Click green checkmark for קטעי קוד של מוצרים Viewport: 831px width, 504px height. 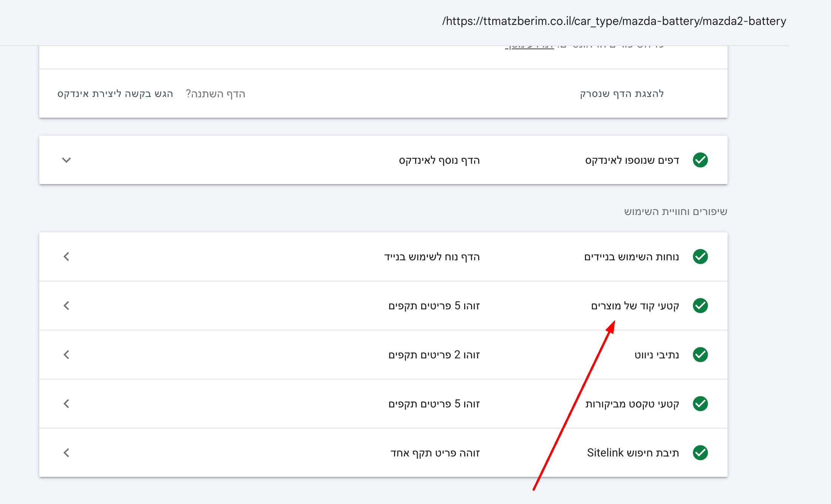[x=700, y=306]
